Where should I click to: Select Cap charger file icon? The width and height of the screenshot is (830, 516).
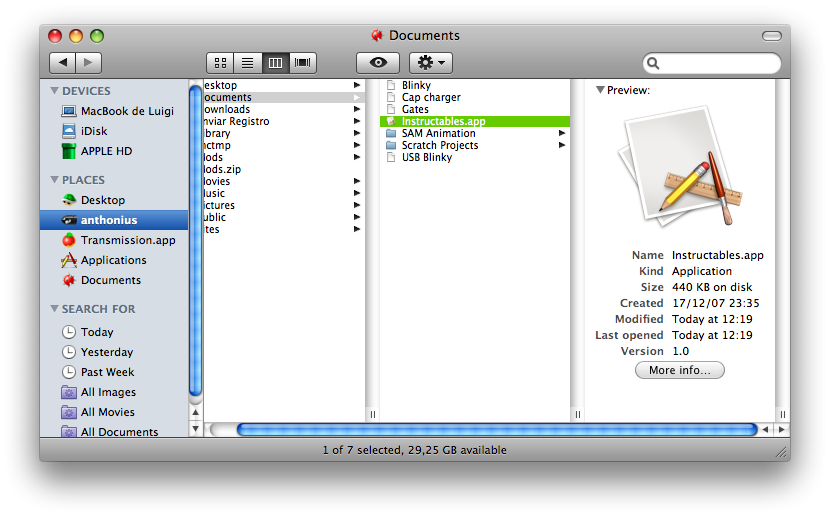(x=391, y=97)
